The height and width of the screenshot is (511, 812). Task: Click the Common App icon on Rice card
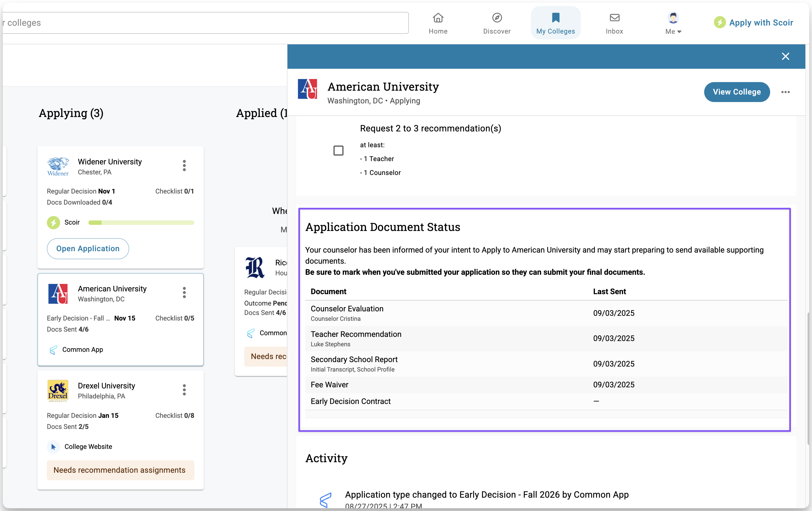tap(250, 333)
